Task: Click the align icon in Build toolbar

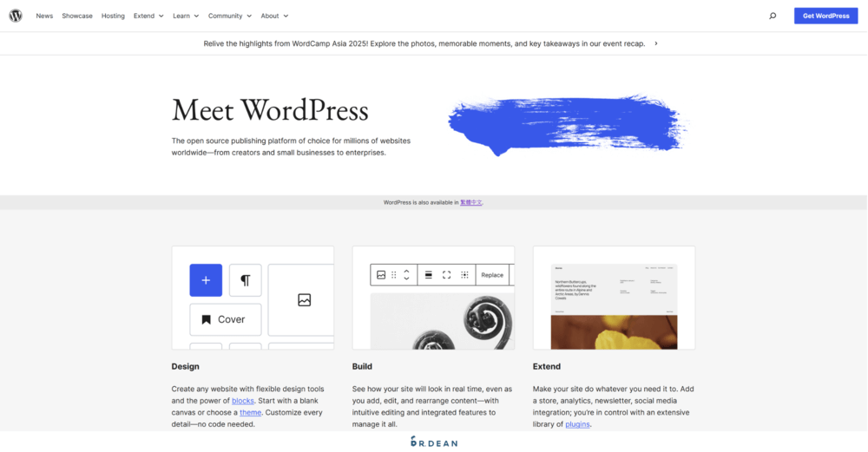Action: tap(429, 275)
